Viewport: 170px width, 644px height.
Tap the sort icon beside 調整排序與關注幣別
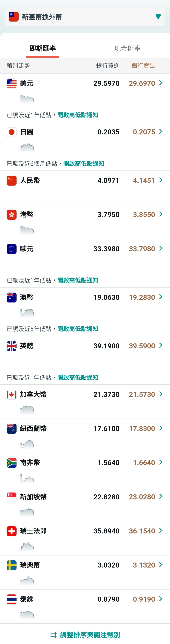pos(53,635)
